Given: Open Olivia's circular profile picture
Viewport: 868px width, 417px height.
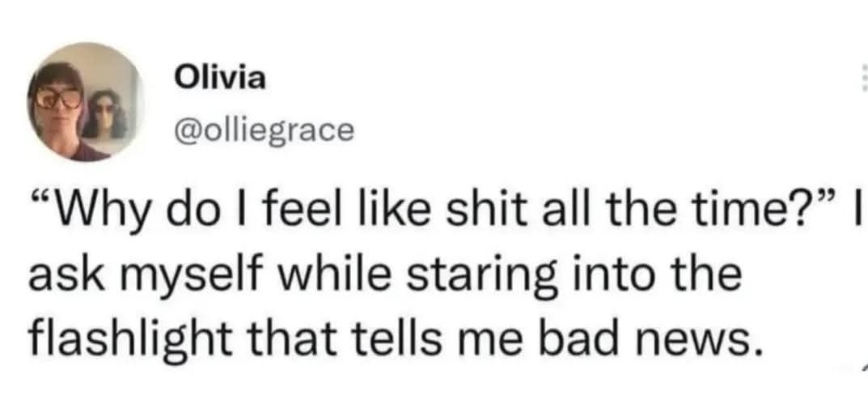Looking at the screenshot, I should coord(86,102).
